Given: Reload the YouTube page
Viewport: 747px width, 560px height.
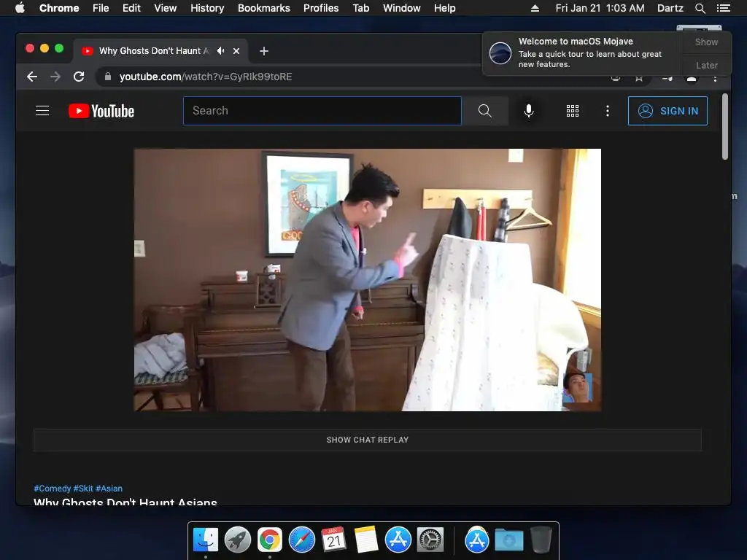Looking at the screenshot, I should click(x=79, y=77).
